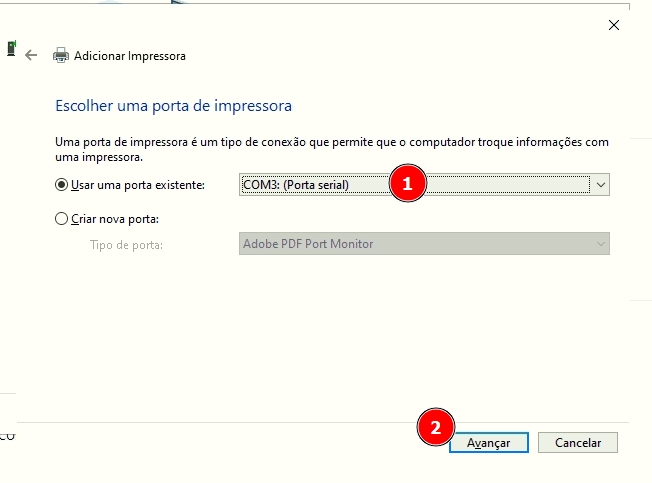Image resolution: width=652 pixels, height=483 pixels.
Task: Select the Criar nova porta radio button
Action: (62, 218)
